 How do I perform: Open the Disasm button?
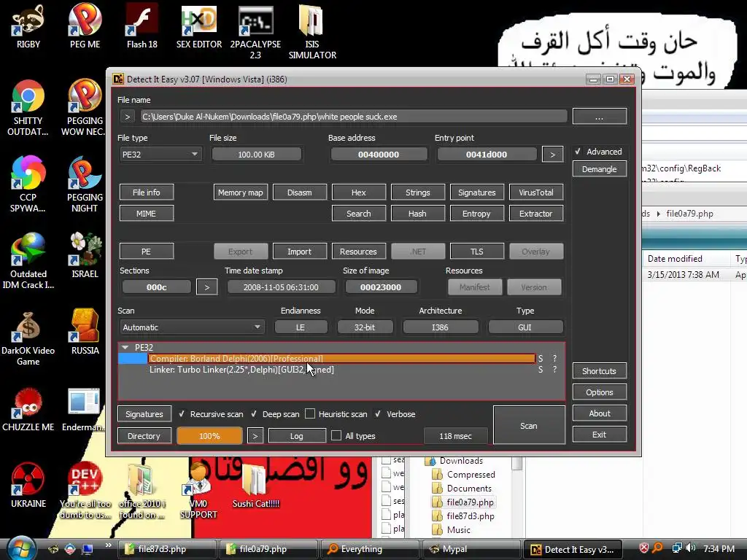299,192
